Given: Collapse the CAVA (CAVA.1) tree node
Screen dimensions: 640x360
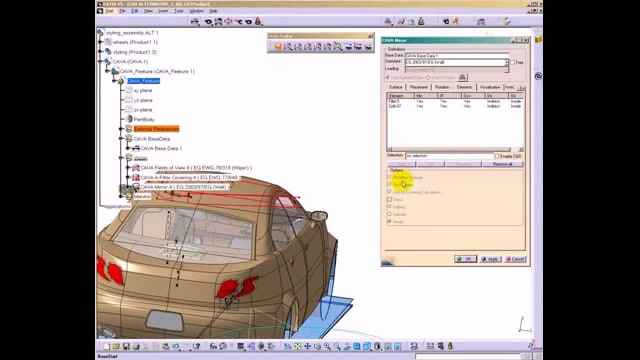Looking at the screenshot, I should [101, 62].
